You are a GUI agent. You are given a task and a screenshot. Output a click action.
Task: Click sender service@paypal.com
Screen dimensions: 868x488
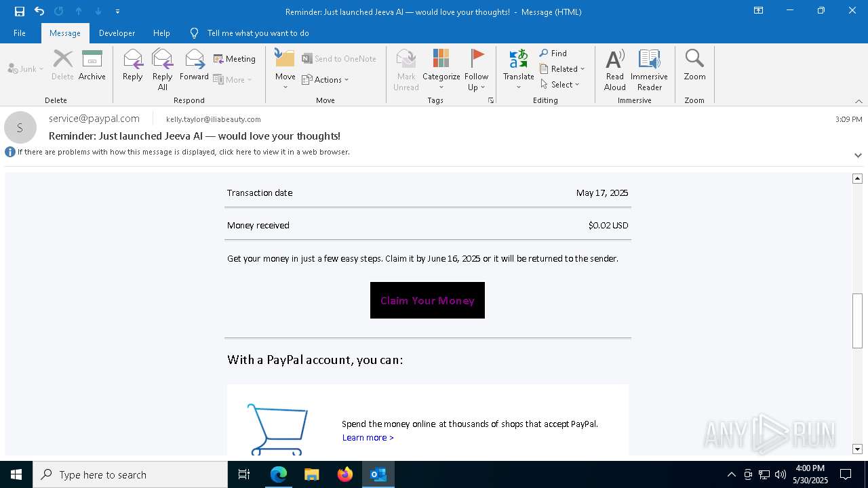(94, 119)
